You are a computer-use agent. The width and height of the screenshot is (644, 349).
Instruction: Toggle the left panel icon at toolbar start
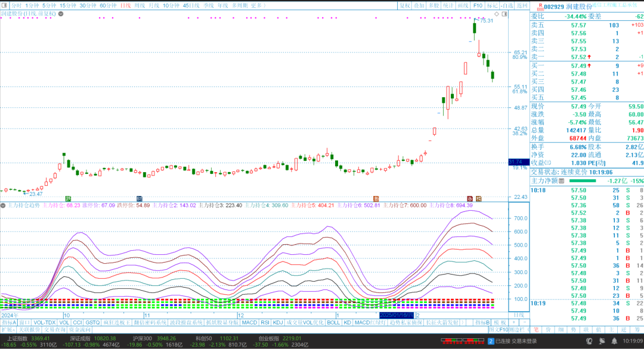pyautogui.click(x=5, y=5)
